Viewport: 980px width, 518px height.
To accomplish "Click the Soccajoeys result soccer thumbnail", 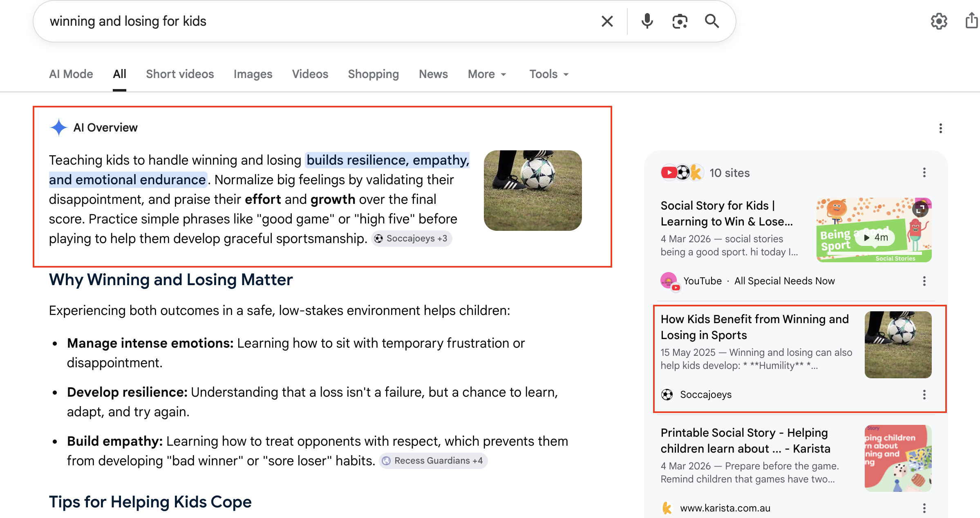I will pos(898,345).
